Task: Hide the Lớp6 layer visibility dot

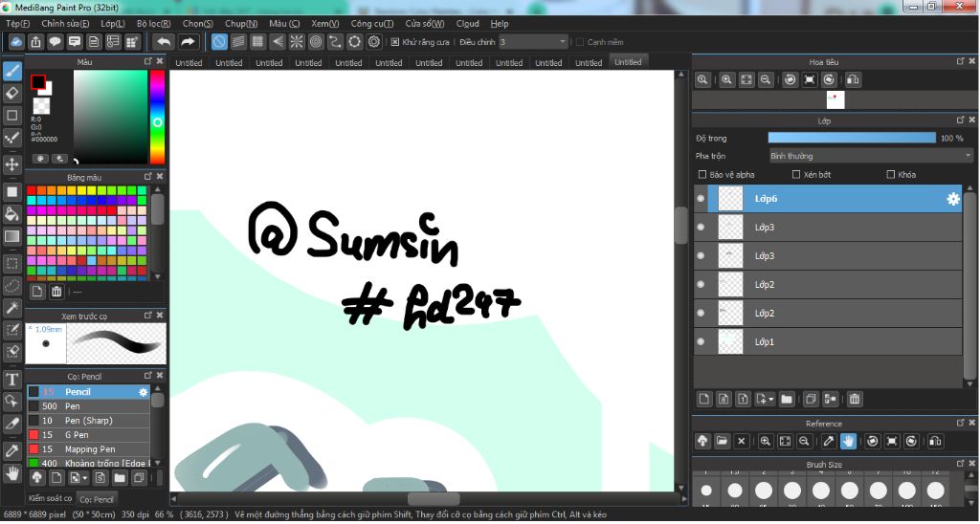Action: pyautogui.click(x=701, y=199)
